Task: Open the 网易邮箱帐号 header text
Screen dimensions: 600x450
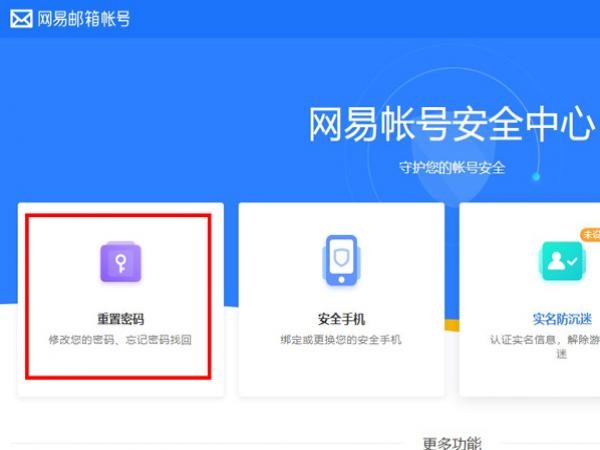Action: (84, 19)
